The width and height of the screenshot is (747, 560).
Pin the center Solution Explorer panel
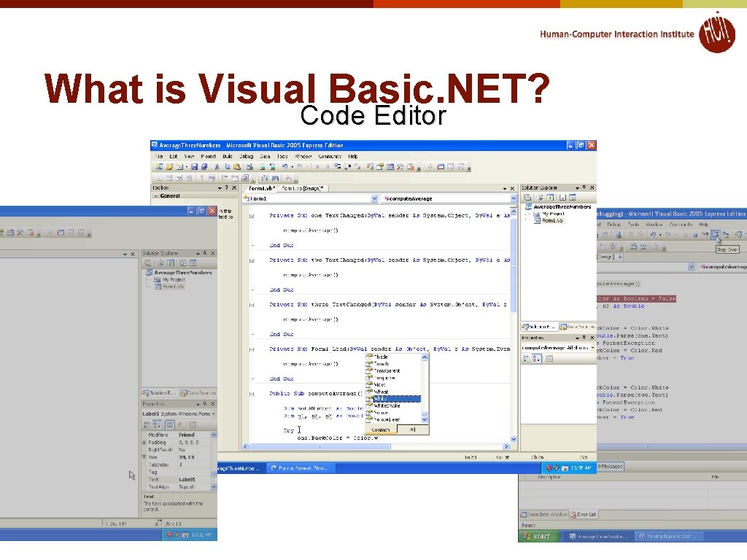click(584, 187)
